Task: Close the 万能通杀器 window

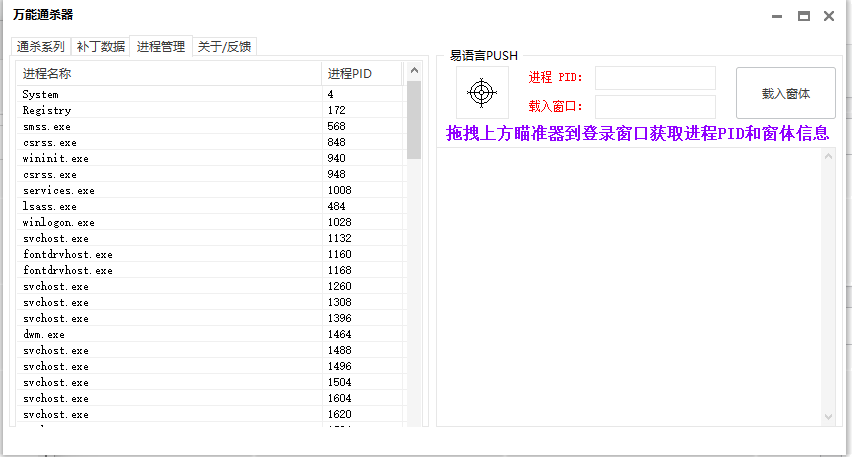Action: click(829, 16)
